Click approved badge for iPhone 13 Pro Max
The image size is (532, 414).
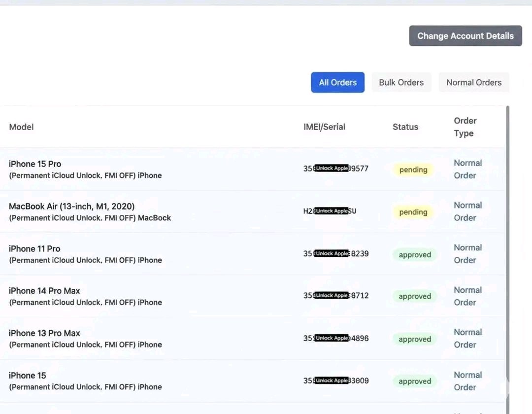click(415, 339)
